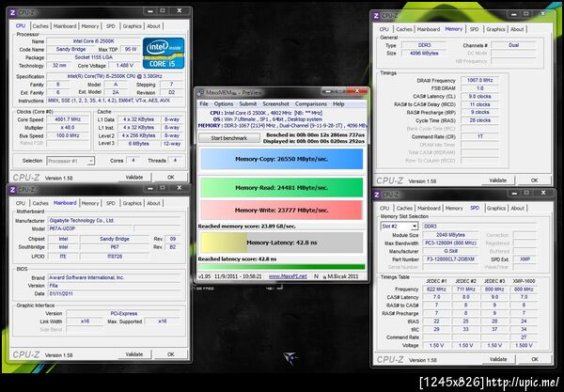Close the CPU-Z Mainboard window
This screenshot has width=564, height=392.
click(x=180, y=188)
